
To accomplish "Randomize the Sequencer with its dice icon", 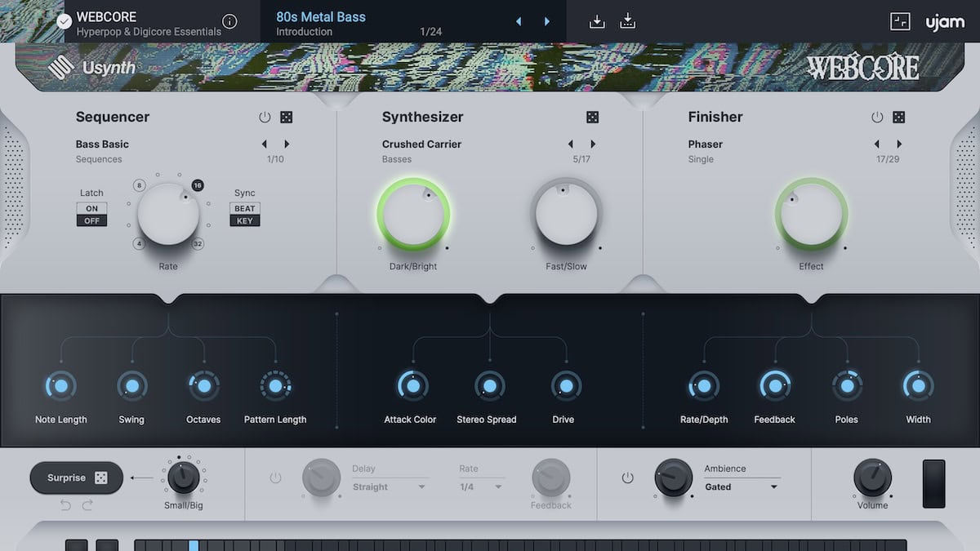I will tap(287, 118).
